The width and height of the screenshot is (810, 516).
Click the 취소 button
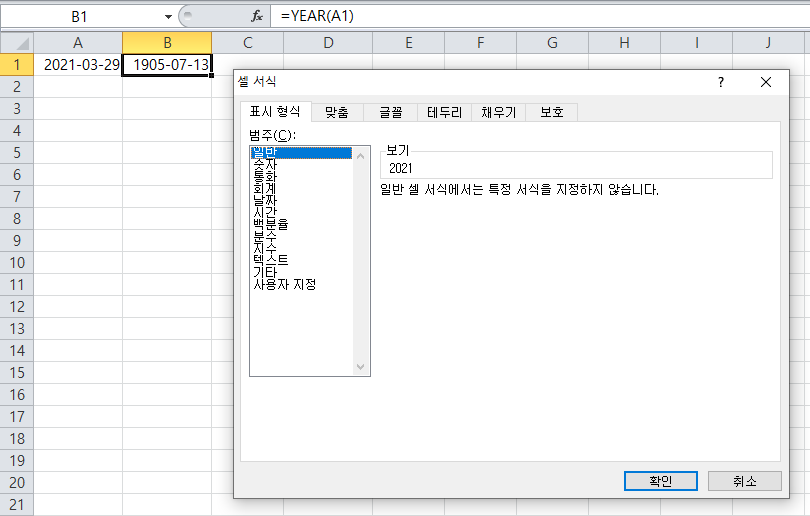tap(744, 481)
